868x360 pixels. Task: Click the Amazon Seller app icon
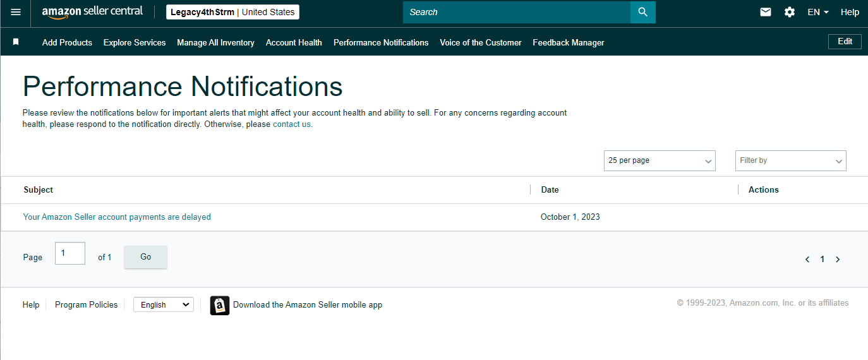(x=220, y=305)
